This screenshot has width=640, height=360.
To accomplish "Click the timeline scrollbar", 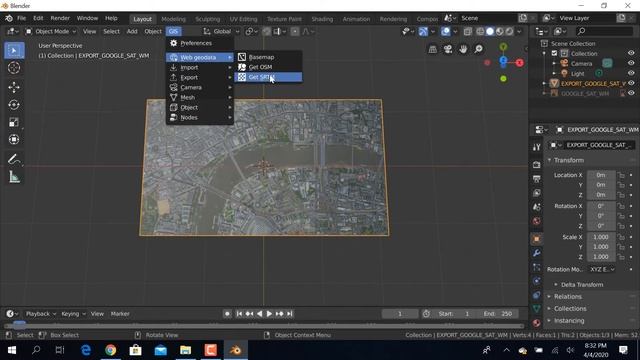I will 264,326.
